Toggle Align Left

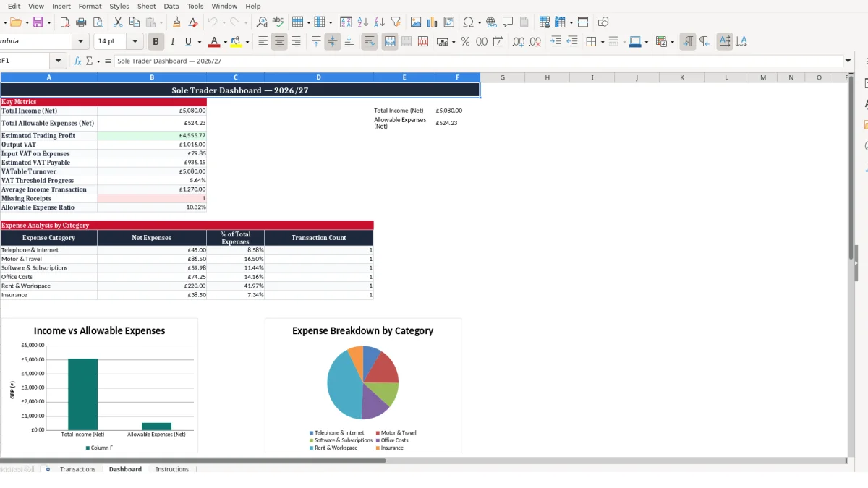pyautogui.click(x=263, y=42)
